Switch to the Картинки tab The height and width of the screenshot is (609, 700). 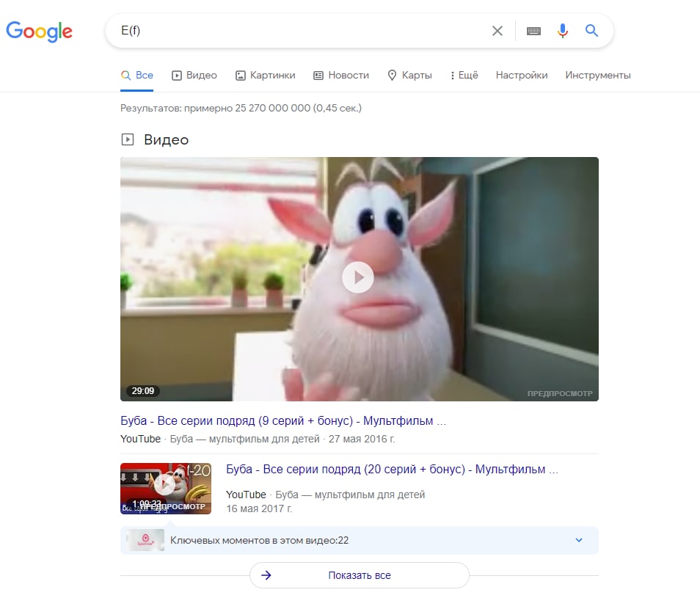pos(265,75)
